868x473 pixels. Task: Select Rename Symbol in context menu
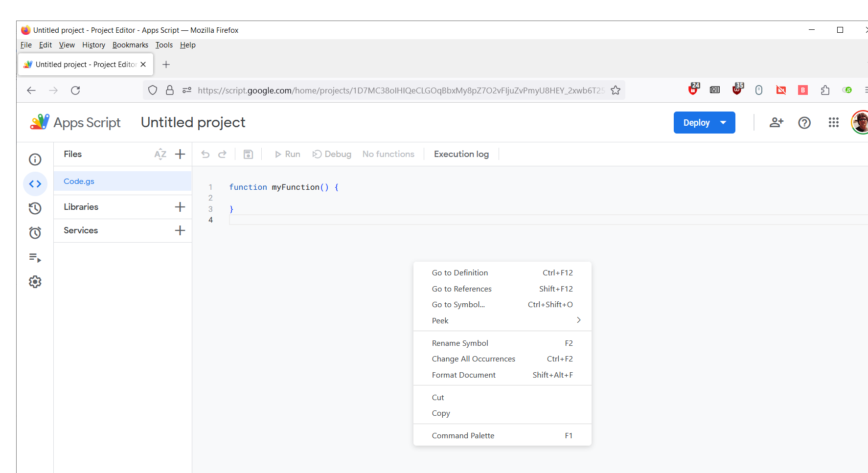[x=503, y=343]
